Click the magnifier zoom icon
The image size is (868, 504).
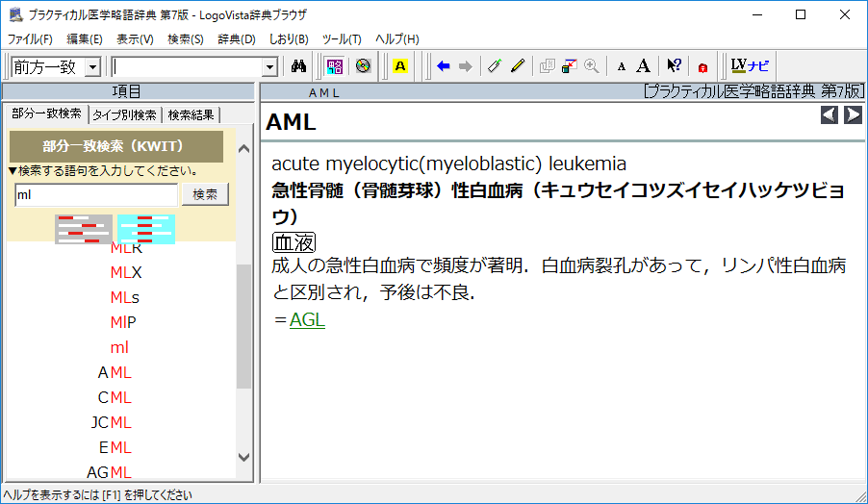(x=592, y=66)
